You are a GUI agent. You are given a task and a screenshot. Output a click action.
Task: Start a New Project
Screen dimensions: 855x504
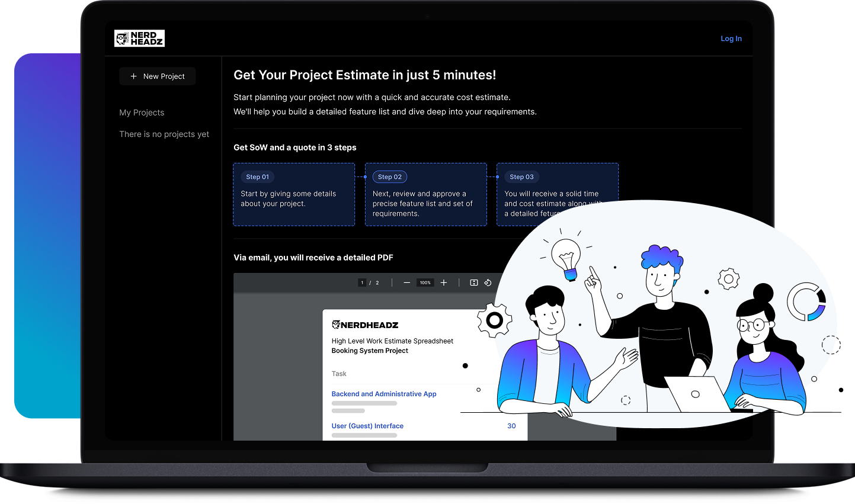[158, 76]
